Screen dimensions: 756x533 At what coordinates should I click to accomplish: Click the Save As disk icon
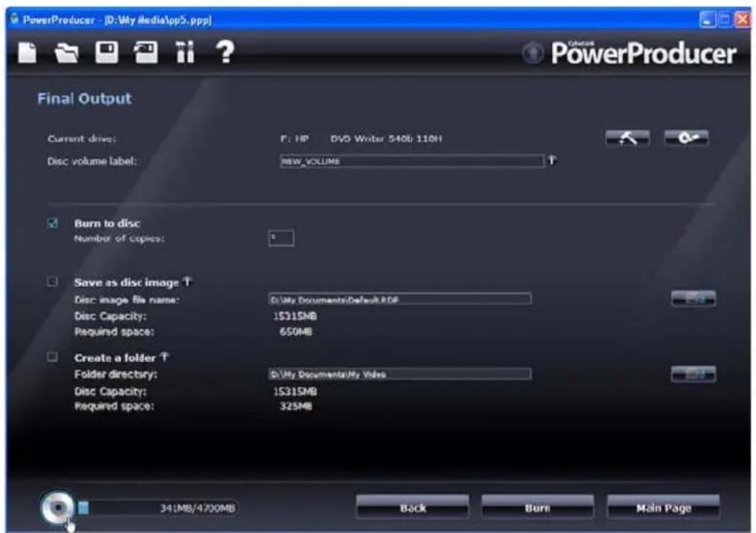tap(146, 52)
